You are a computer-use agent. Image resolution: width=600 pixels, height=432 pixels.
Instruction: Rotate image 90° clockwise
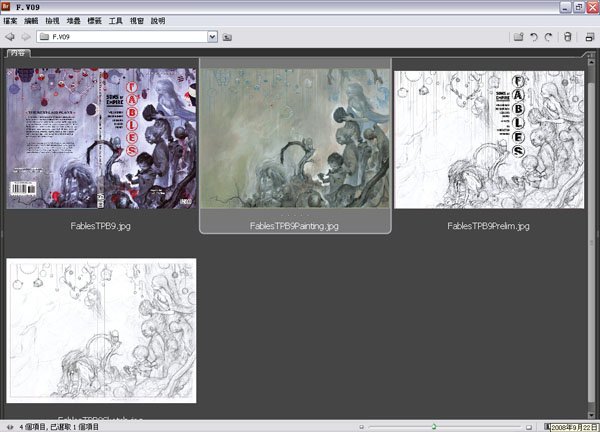tap(549, 37)
